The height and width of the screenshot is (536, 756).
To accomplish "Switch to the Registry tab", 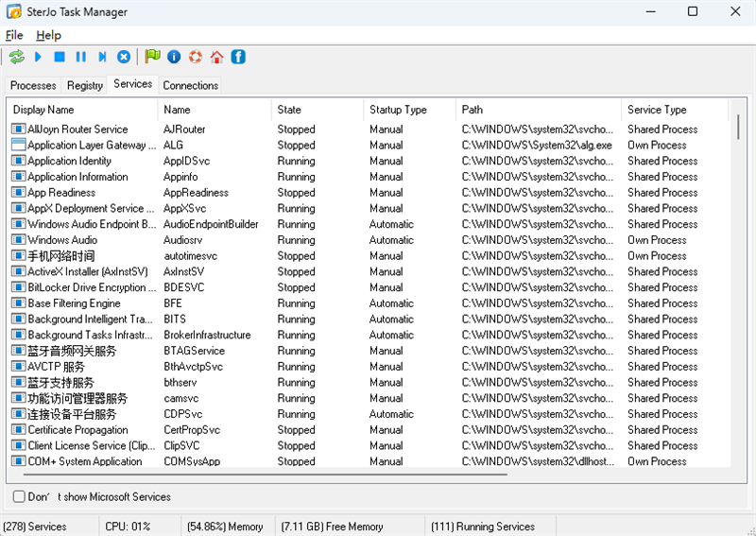I will [x=85, y=85].
